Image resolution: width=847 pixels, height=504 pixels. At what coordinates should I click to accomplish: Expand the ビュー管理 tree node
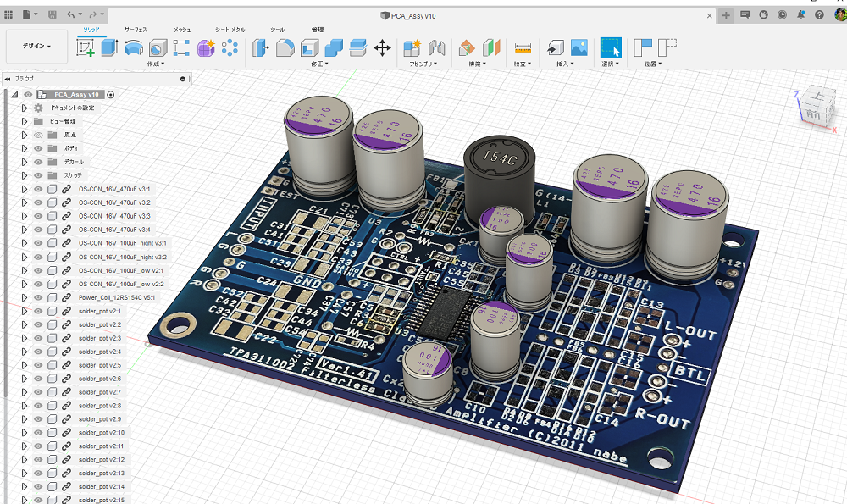tap(25, 121)
